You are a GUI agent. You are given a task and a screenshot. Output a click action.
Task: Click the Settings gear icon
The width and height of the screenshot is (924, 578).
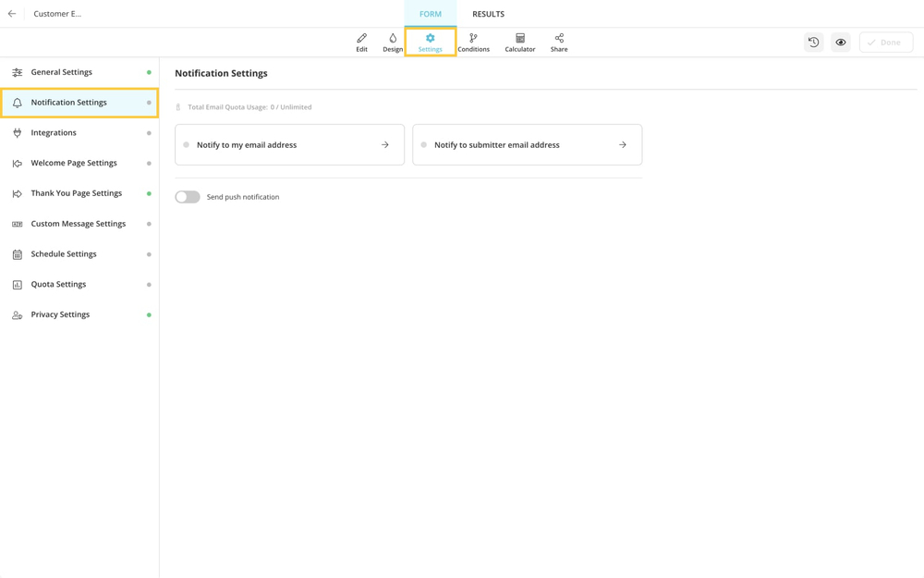click(x=430, y=39)
